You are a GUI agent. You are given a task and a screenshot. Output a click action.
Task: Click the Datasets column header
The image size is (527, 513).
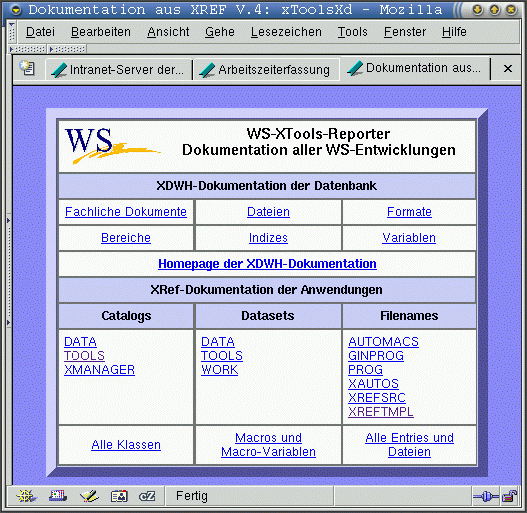tap(268, 316)
